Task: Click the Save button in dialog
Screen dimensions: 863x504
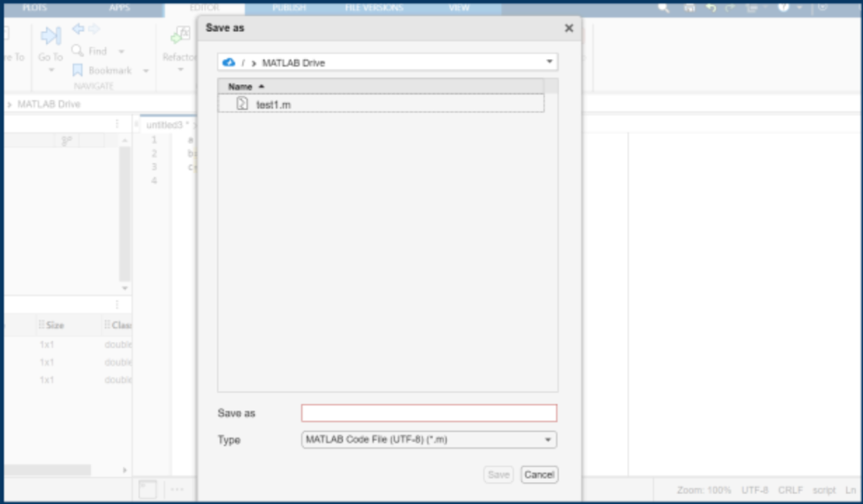Action: click(x=499, y=475)
